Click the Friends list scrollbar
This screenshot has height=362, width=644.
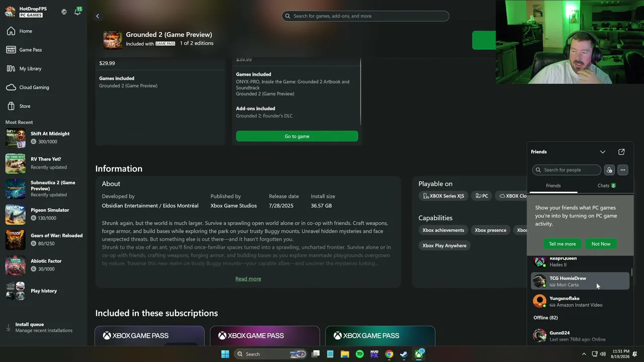[632, 272]
